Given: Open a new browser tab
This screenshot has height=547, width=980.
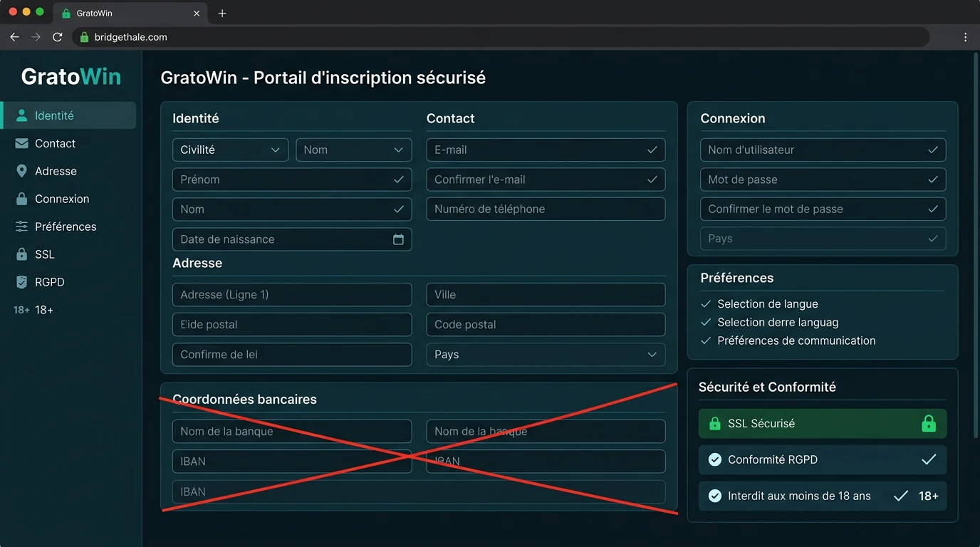Looking at the screenshot, I should tap(222, 14).
